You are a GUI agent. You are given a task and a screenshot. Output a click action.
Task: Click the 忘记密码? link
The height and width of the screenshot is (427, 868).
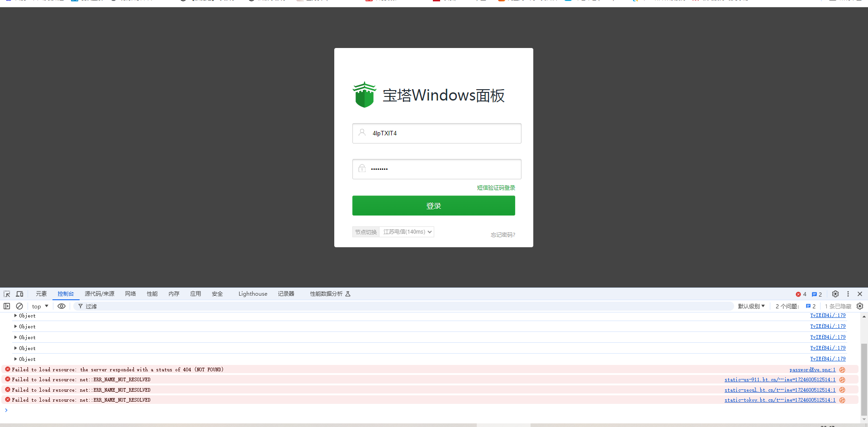coord(503,235)
